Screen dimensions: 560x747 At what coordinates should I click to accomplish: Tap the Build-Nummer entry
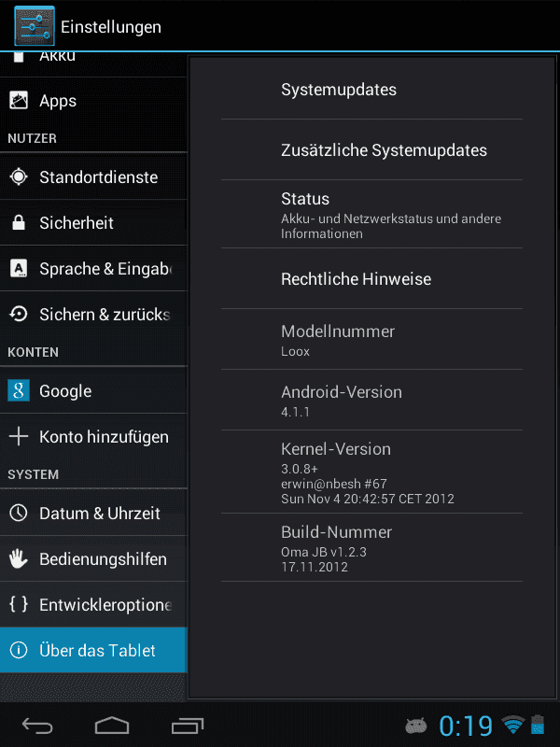371,547
